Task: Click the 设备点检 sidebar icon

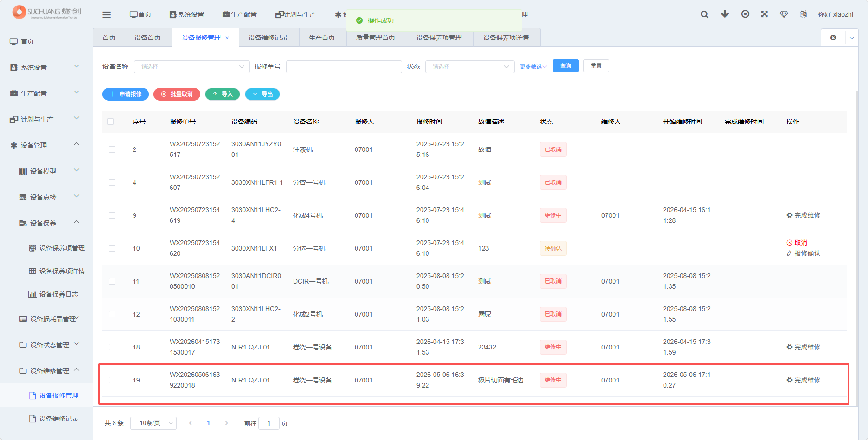Action: [23, 197]
